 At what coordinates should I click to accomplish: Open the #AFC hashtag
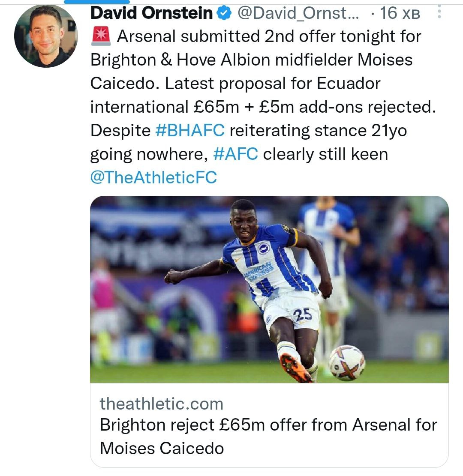[235, 154]
